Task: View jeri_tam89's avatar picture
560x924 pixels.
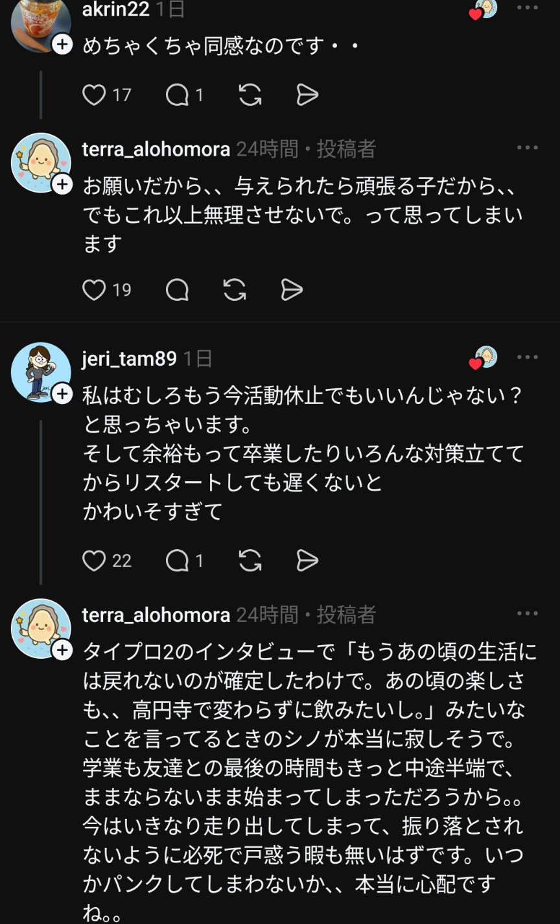Action: [39, 371]
